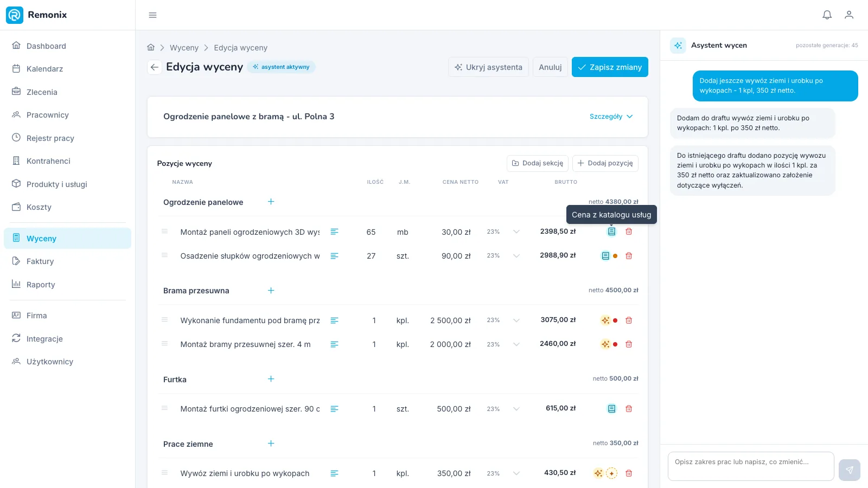The height and width of the screenshot is (488, 868).
Task: Delete the Montaż bramy przesuwnej position
Action: pos(629,344)
